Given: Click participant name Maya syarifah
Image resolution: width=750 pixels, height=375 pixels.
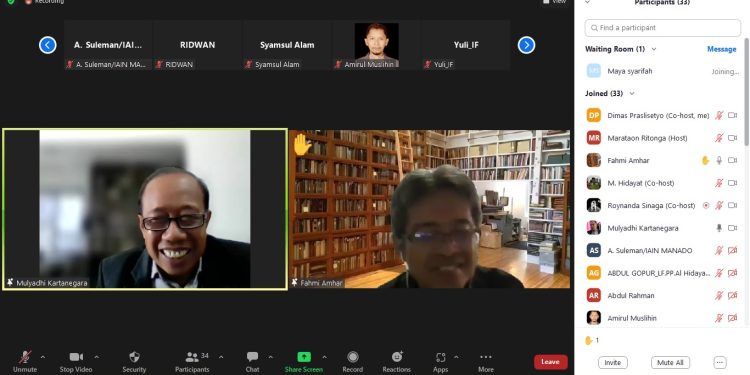Looking at the screenshot, I should coord(630,71).
